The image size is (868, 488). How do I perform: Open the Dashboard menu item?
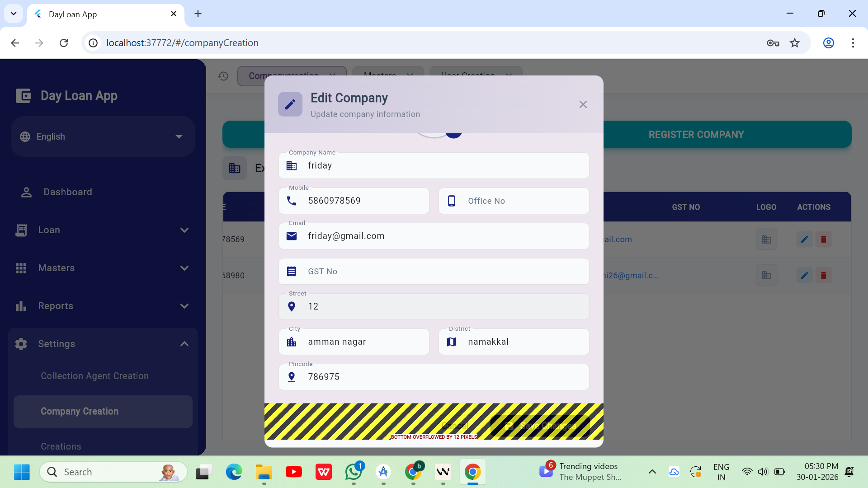point(68,192)
